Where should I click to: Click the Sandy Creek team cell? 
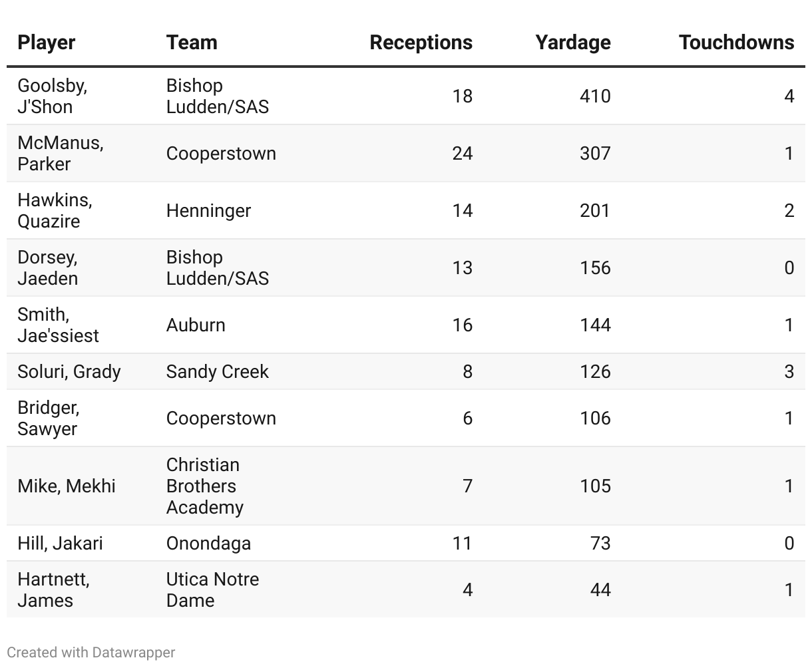tap(217, 371)
